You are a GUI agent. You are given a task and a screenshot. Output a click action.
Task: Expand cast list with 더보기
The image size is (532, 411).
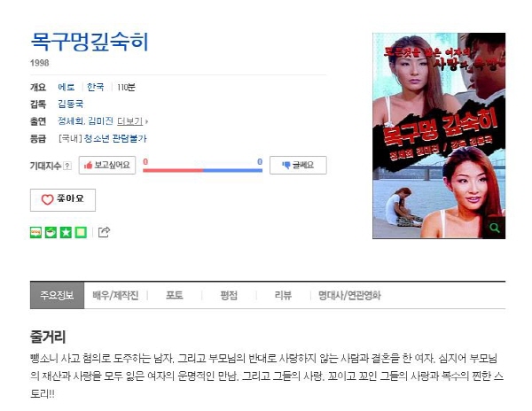click(x=132, y=121)
